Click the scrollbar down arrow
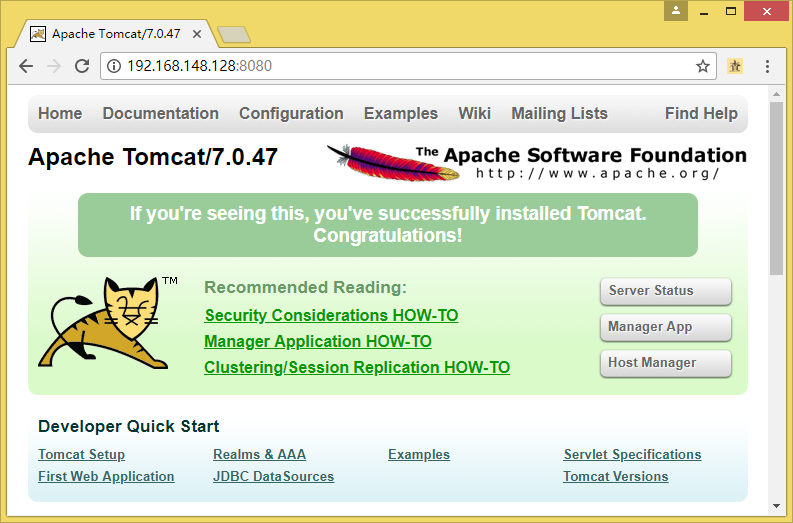This screenshot has width=793, height=523. [776, 507]
